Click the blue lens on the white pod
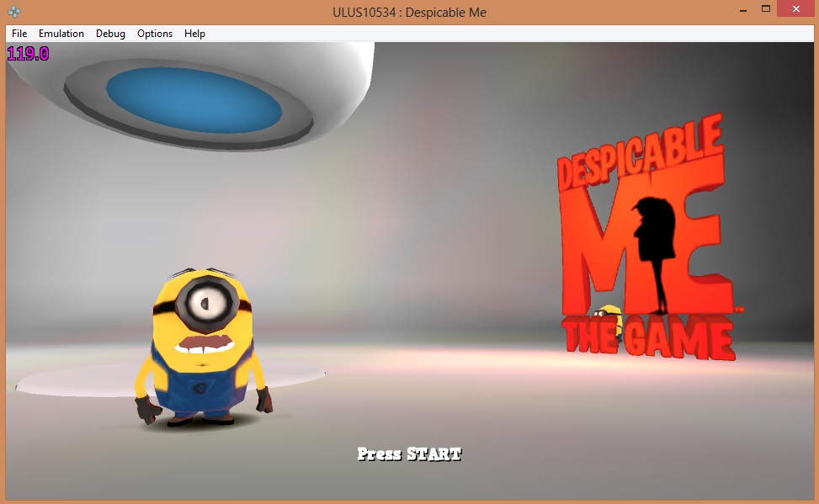Viewport: 819px width, 504px height. point(194,99)
